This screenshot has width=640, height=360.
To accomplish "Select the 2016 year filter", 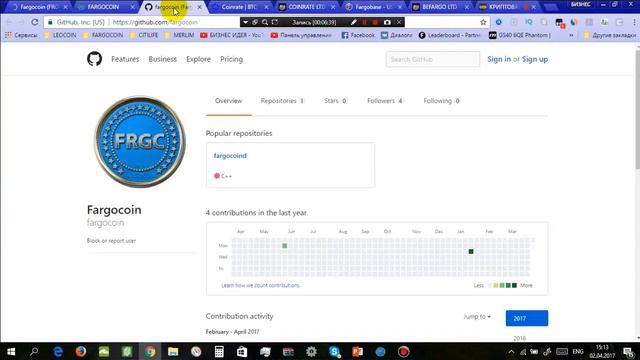I will (x=520, y=338).
